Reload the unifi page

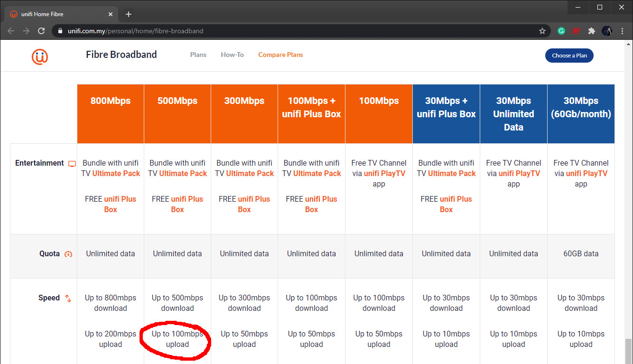(41, 31)
